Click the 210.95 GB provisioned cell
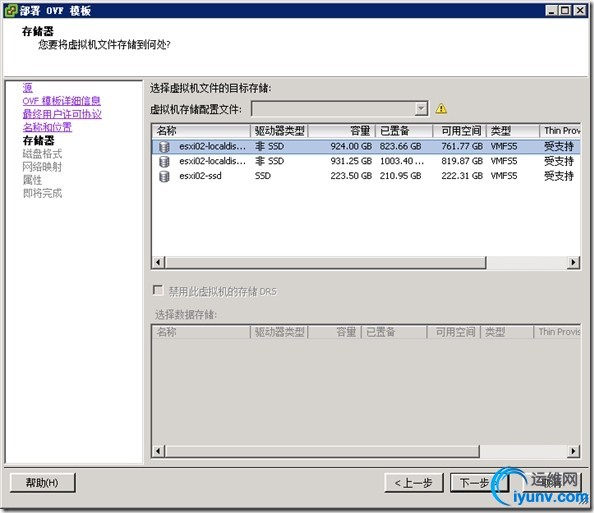The image size is (594, 513). pos(401,176)
